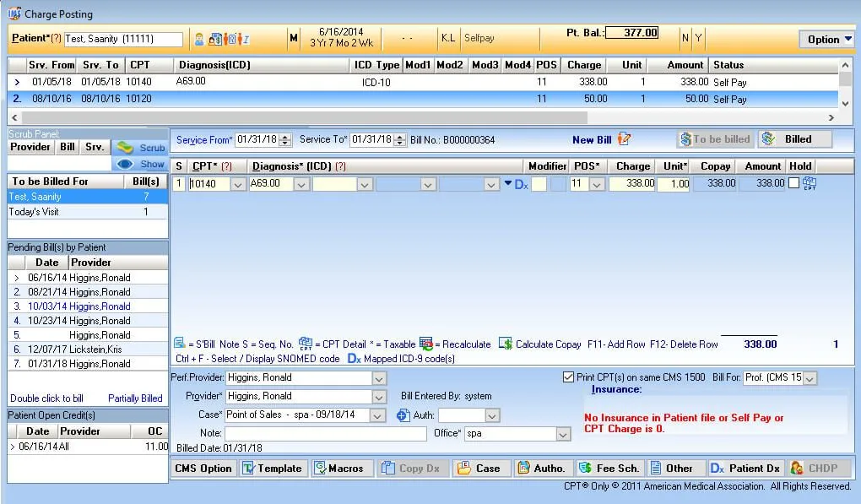Select Today's Visit row
Screen dimensions: 861x504
pyautogui.click(x=87, y=212)
